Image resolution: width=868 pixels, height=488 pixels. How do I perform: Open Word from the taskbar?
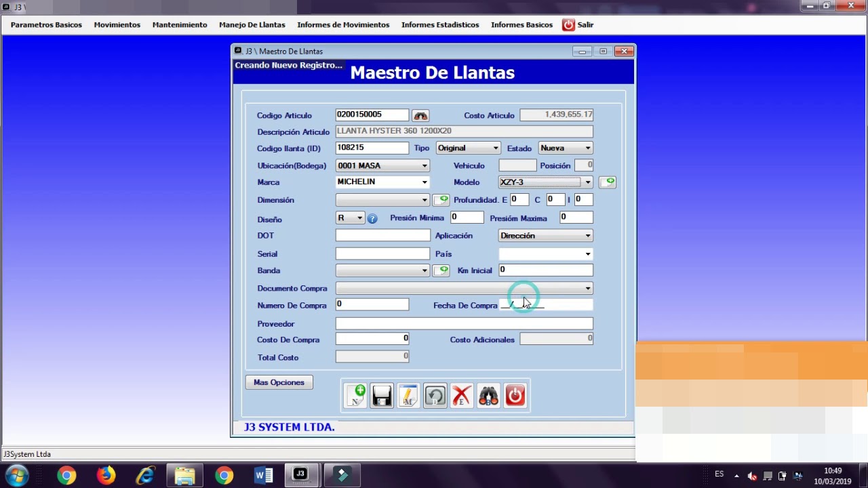[263, 476]
